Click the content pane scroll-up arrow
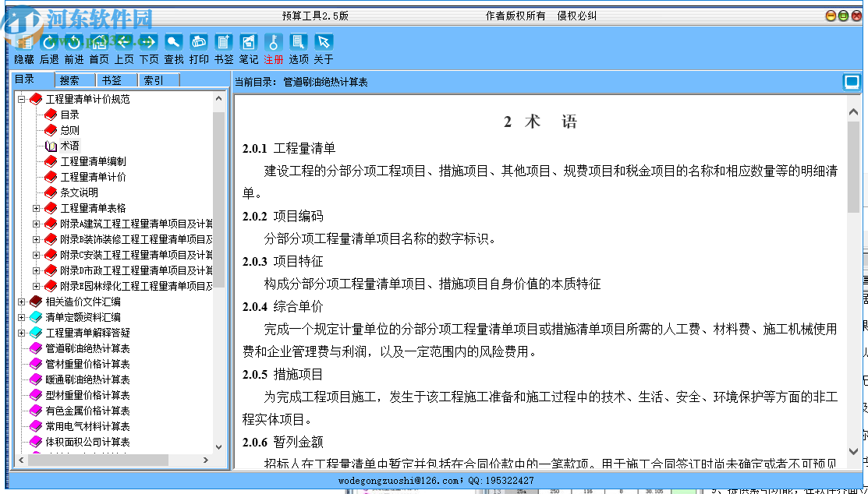 (854, 112)
